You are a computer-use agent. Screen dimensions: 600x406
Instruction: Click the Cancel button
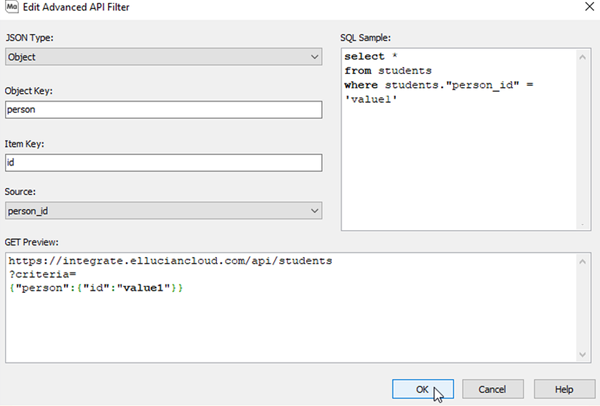(492, 389)
